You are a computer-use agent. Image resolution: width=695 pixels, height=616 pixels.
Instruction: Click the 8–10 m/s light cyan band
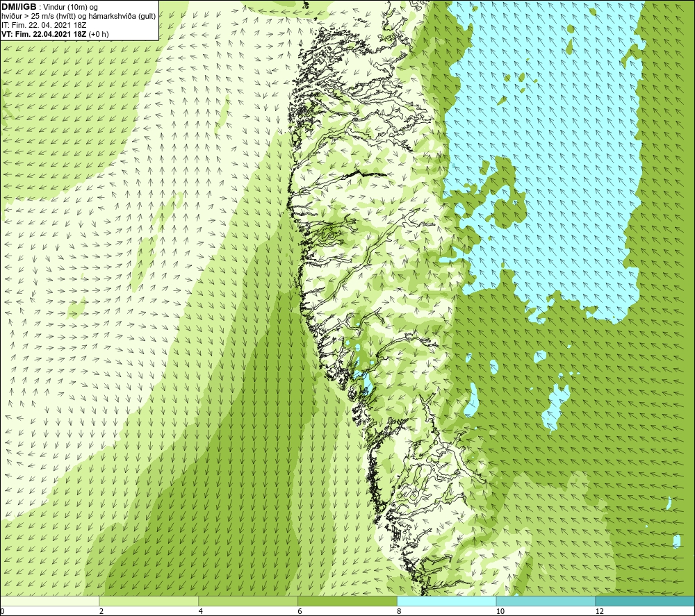[x=447, y=601]
